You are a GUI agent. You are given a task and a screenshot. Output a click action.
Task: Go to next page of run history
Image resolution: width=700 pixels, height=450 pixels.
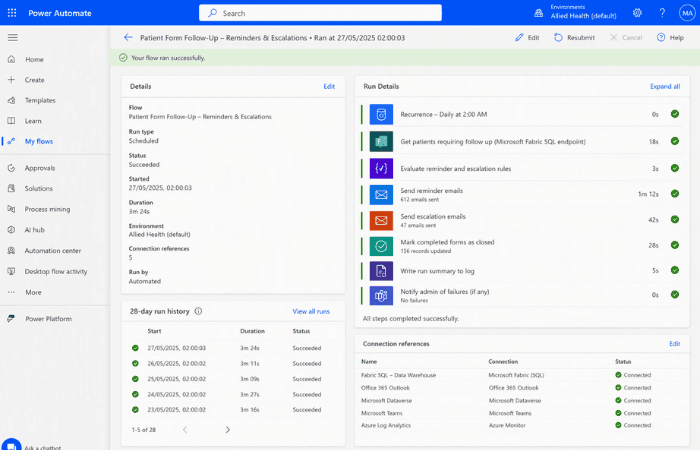[228, 430]
